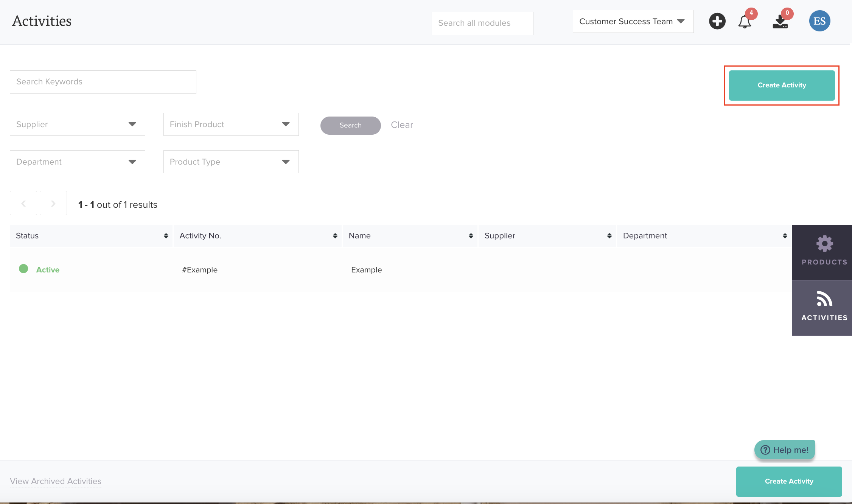Screen dimensions: 852x504
Task: Click the top Create Activity button
Action: (x=782, y=86)
